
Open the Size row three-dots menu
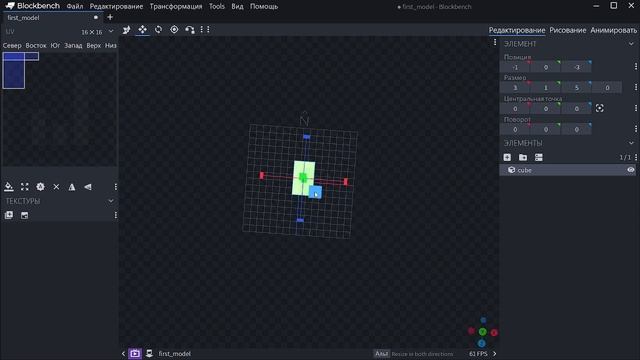636,87
